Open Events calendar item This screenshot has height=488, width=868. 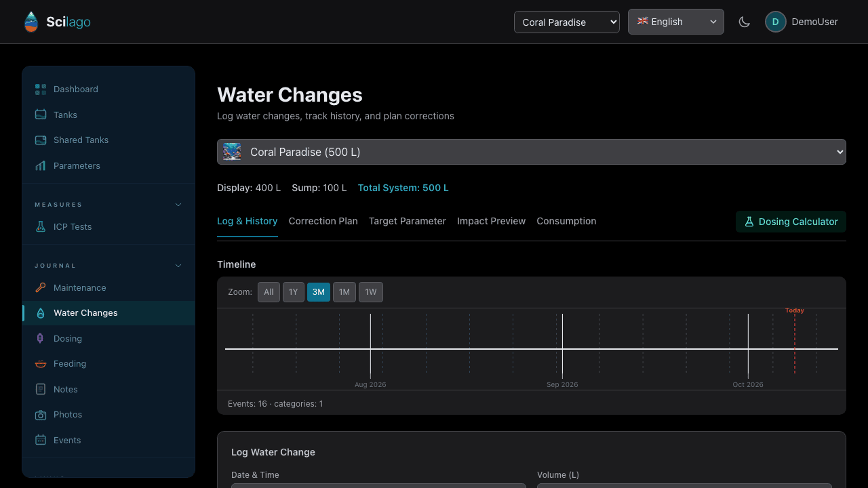pos(108,440)
